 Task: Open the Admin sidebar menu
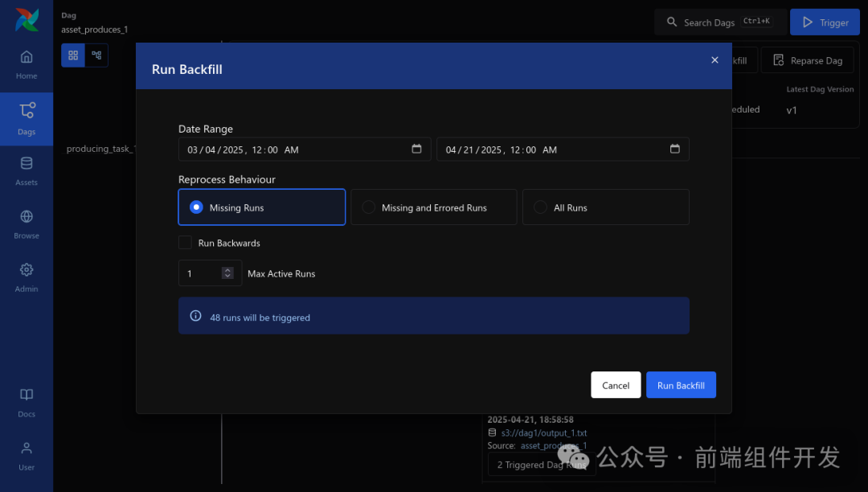(x=27, y=278)
